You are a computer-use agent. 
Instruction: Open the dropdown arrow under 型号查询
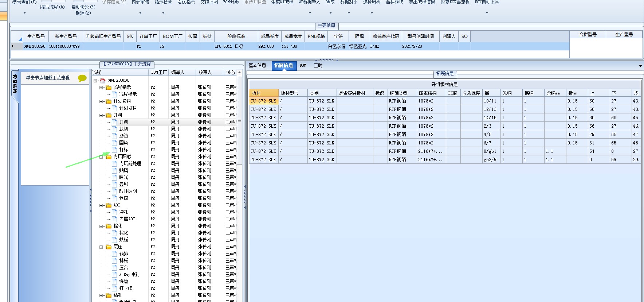point(24,13)
